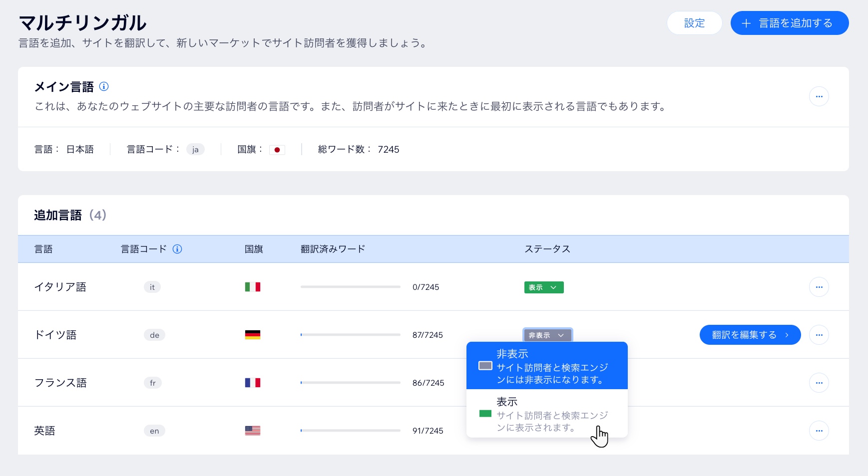Click the 設定 button

(x=695, y=23)
